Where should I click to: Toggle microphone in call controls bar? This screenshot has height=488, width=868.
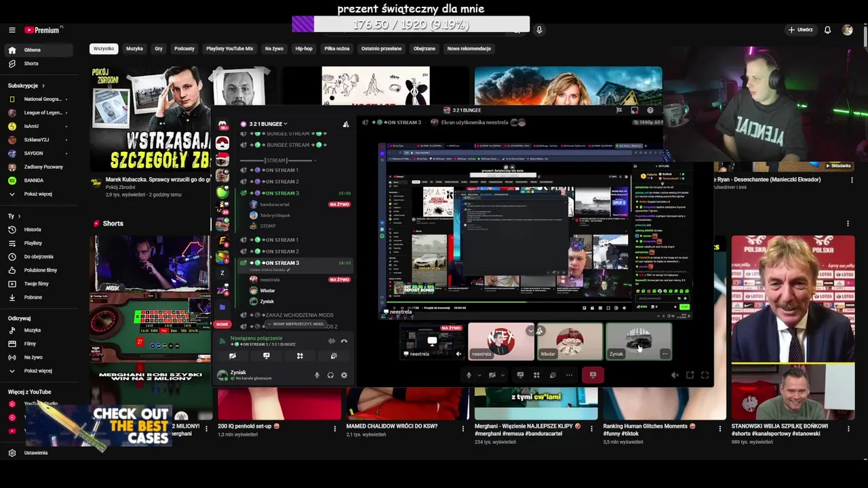468,375
